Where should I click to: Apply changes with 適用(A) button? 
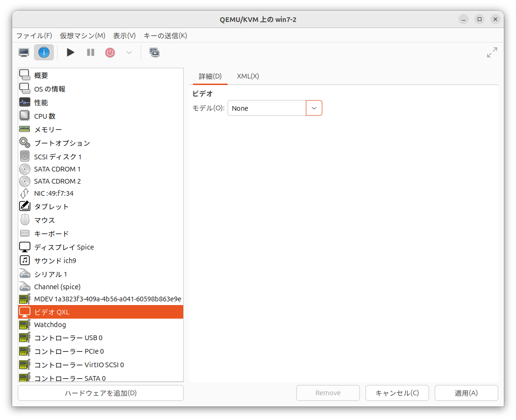click(466, 393)
